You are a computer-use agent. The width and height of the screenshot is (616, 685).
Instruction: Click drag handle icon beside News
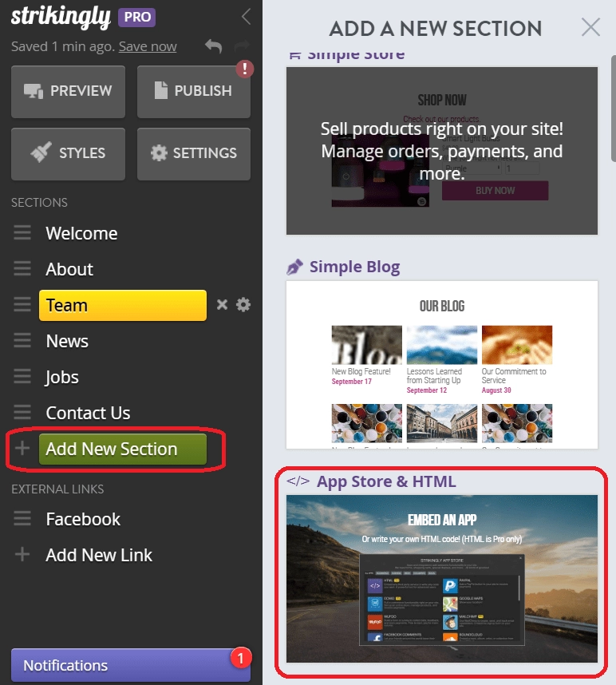point(22,340)
